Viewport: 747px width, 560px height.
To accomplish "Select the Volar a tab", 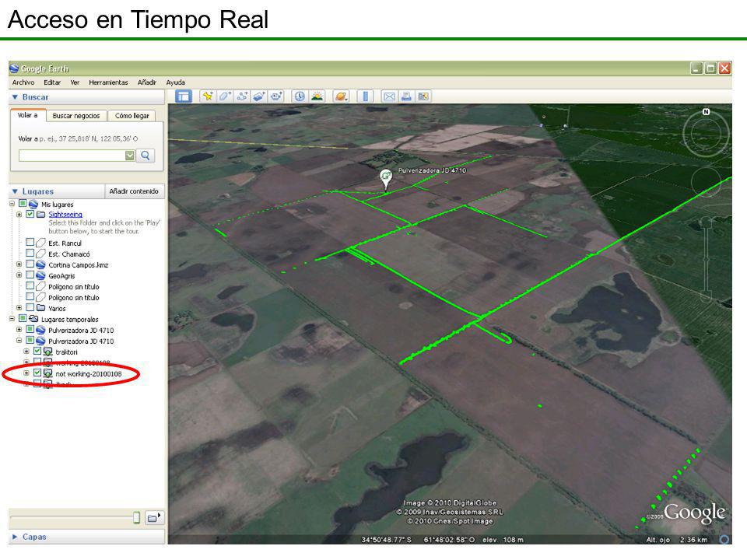I will [28, 115].
